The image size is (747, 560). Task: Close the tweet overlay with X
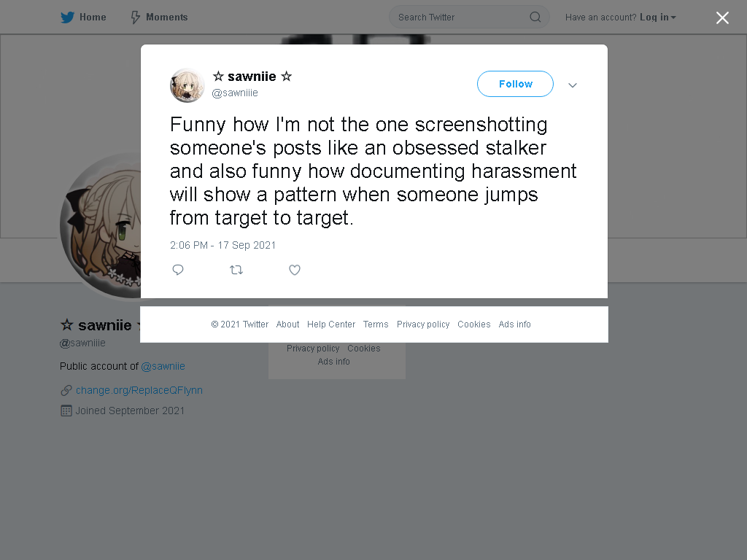[x=722, y=17]
